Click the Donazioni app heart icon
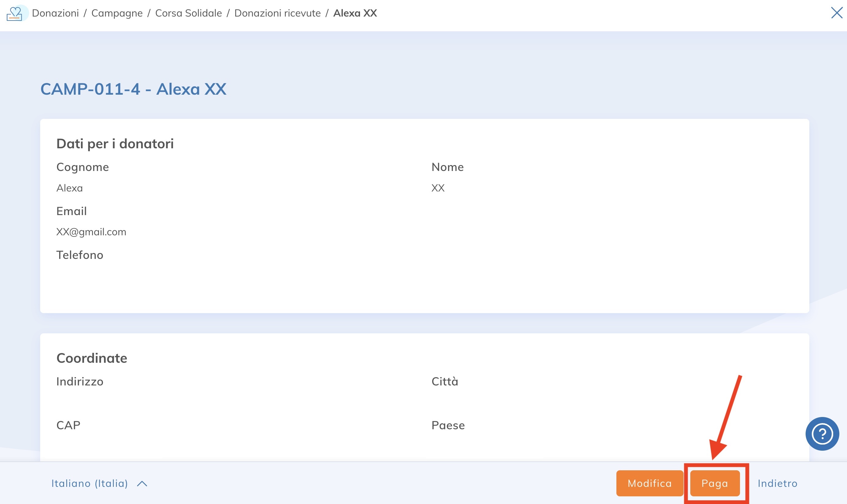 click(x=14, y=13)
